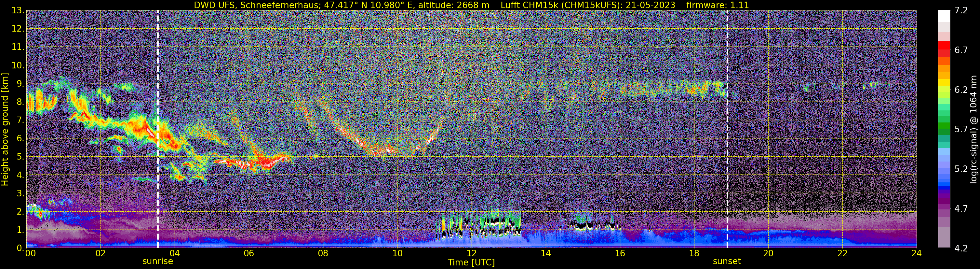Image resolution: width=980 pixels, height=269 pixels.
Task: Click the 'altitude: 2668 m' title text
Action: pos(454,5)
